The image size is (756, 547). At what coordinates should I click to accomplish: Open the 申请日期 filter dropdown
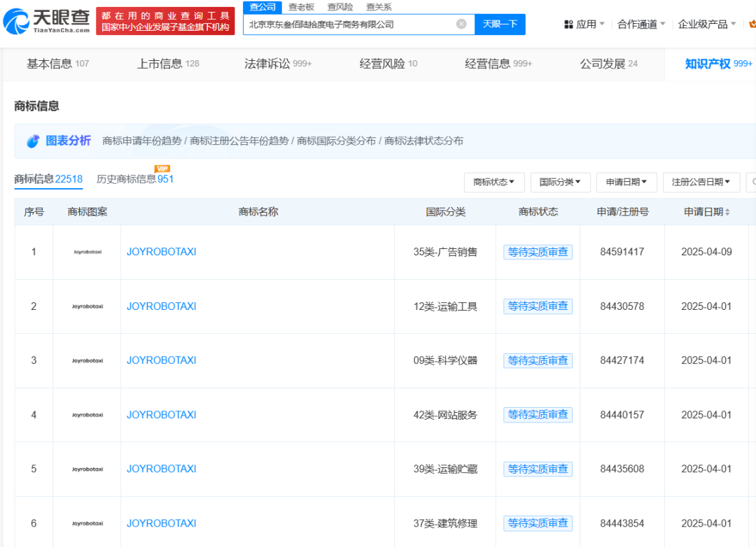click(626, 183)
